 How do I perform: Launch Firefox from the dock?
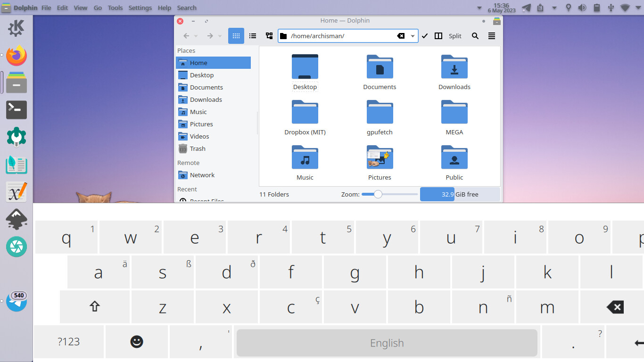(17, 56)
